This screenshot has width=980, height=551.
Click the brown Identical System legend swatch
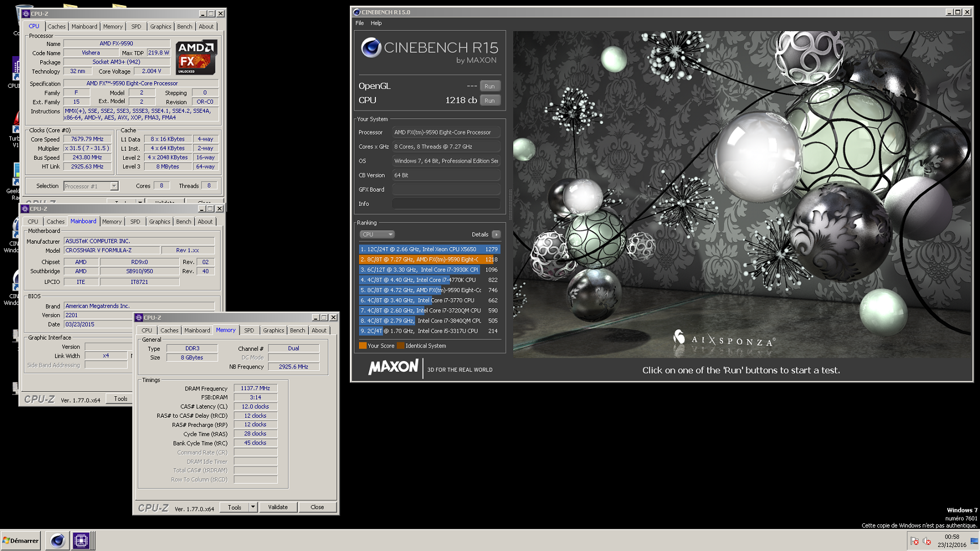point(400,346)
